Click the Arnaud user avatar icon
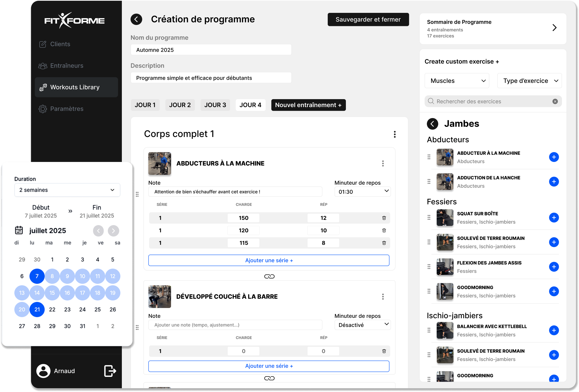Screen dimensions: 579x392 43,371
